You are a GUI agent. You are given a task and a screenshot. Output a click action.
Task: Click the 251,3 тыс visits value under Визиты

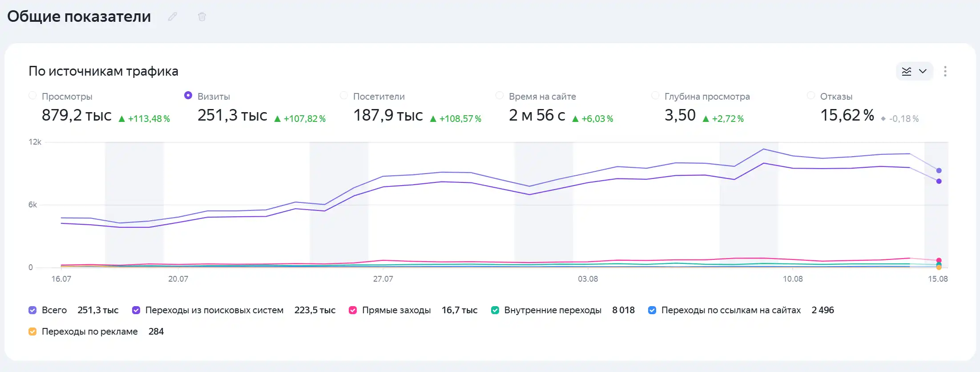click(232, 115)
